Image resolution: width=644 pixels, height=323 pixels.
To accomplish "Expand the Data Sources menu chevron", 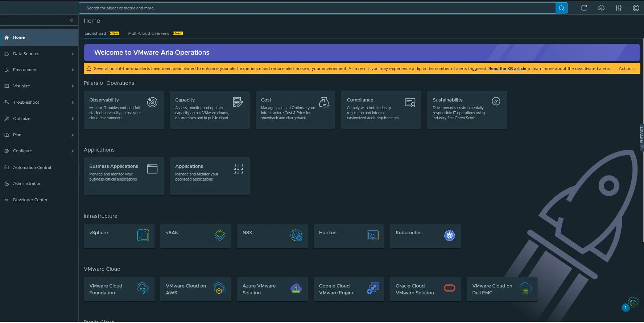I will point(73,54).
